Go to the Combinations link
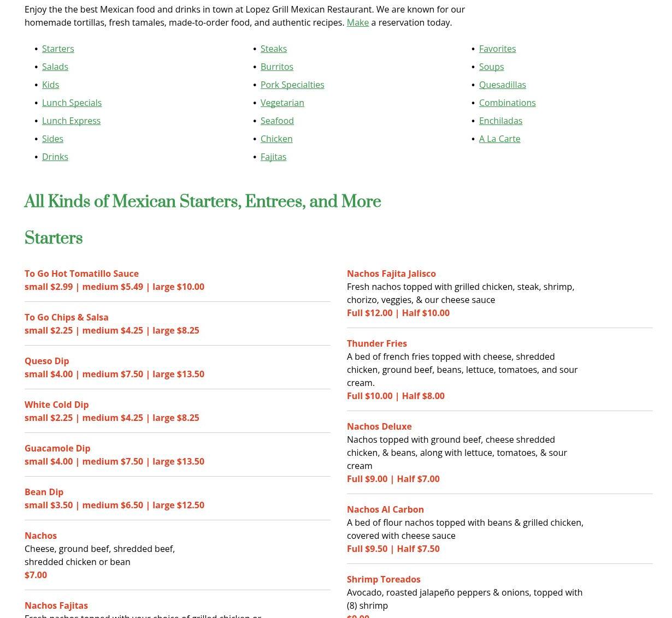This screenshot has width=672, height=618. coord(507,103)
